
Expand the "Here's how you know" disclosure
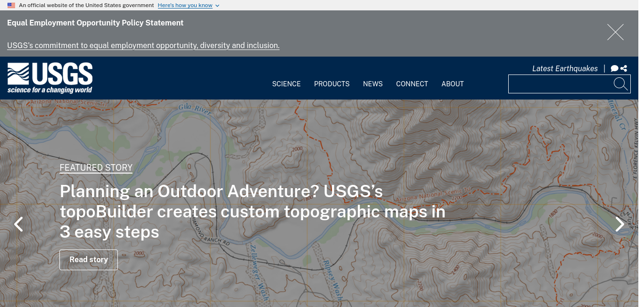pos(188,5)
